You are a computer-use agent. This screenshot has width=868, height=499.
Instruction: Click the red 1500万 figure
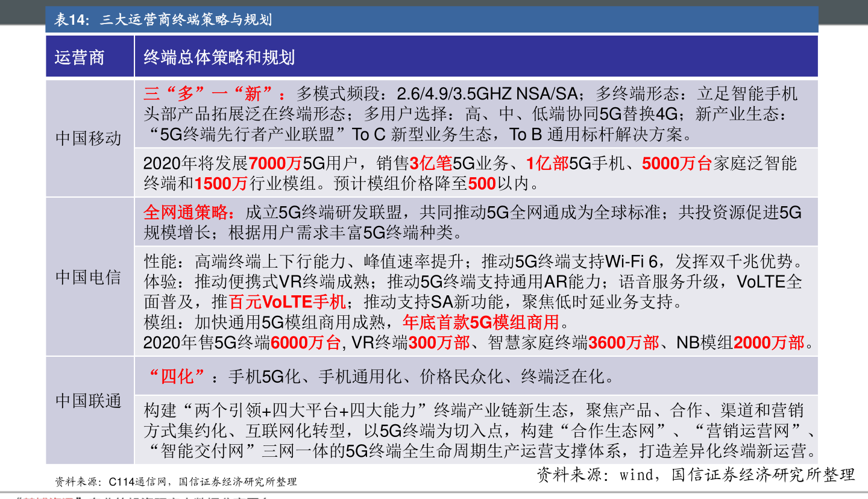221,183
